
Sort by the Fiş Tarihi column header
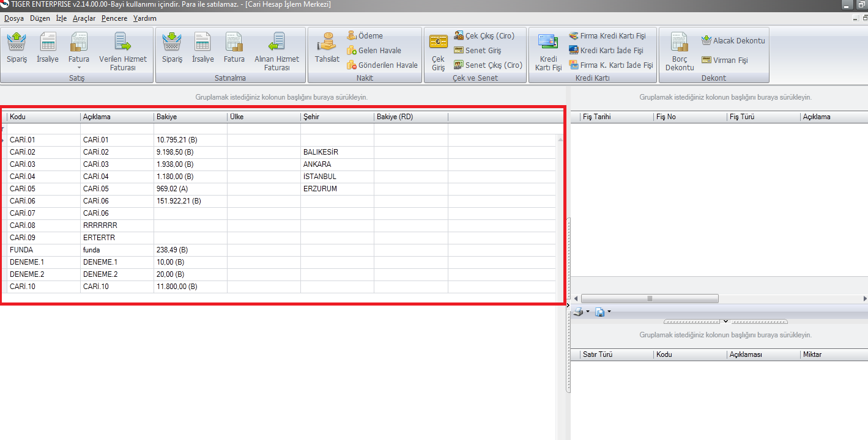[617, 117]
